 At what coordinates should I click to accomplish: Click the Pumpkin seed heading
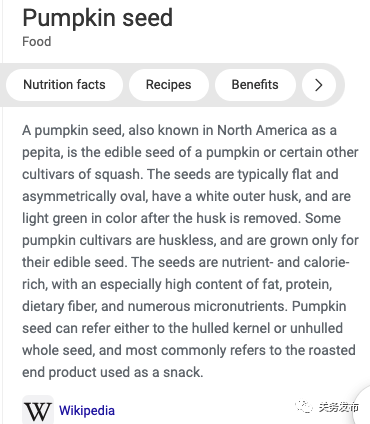tap(97, 18)
